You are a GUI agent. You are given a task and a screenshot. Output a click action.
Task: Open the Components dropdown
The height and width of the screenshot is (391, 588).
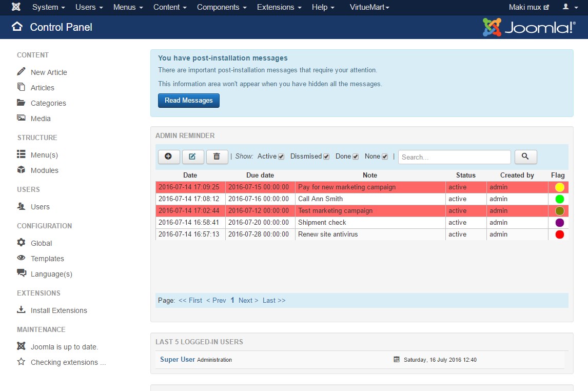[221, 7]
